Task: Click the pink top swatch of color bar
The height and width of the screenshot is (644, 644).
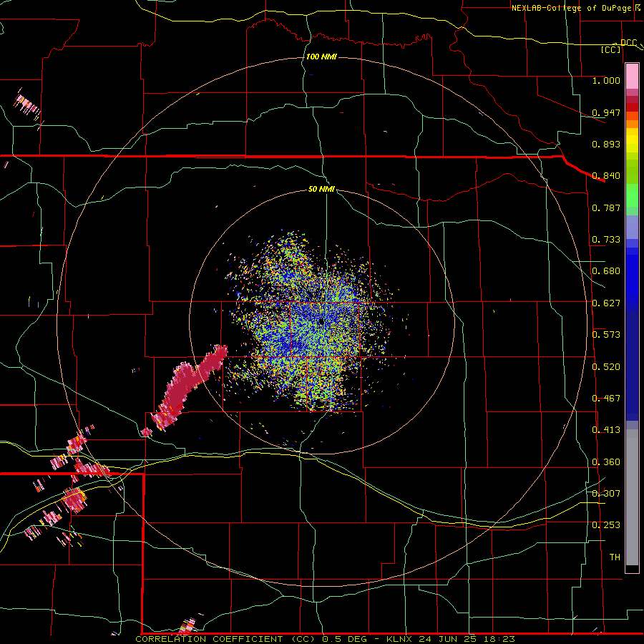Action: click(632, 77)
